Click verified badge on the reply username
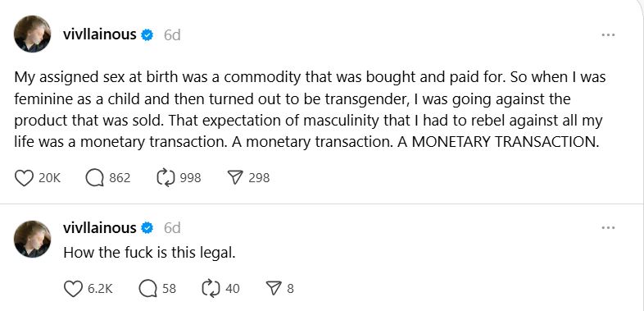Screen dimensions: 644x311 [147, 228]
